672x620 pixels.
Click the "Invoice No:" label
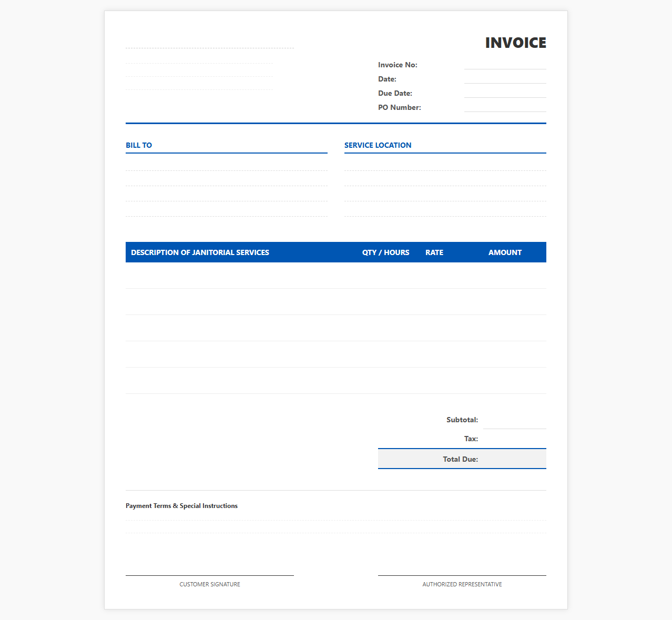(398, 65)
